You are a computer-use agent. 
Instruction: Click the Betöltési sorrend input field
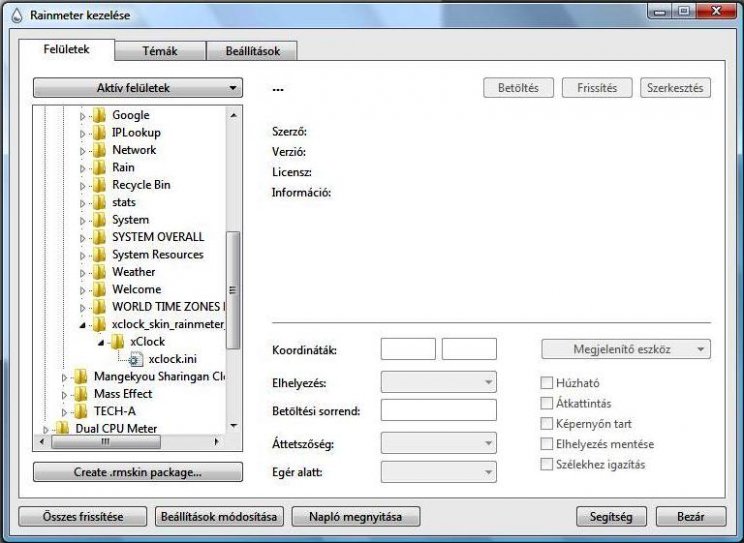[438, 410]
